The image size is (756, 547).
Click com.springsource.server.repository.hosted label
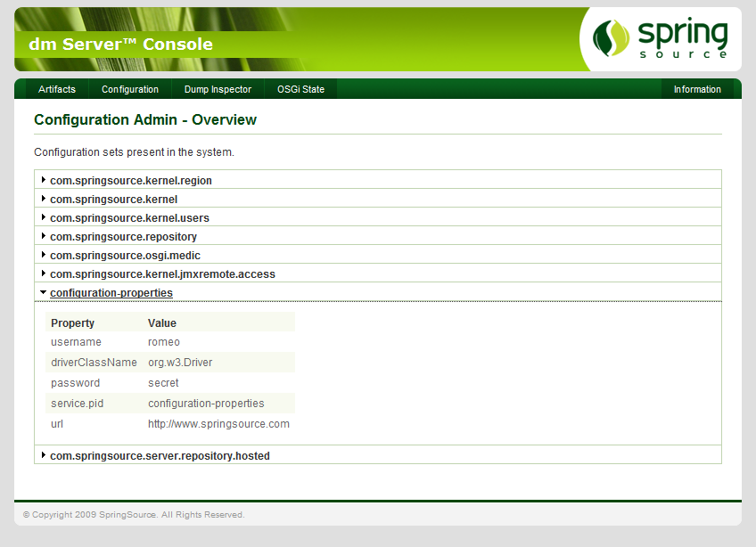[x=160, y=456]
